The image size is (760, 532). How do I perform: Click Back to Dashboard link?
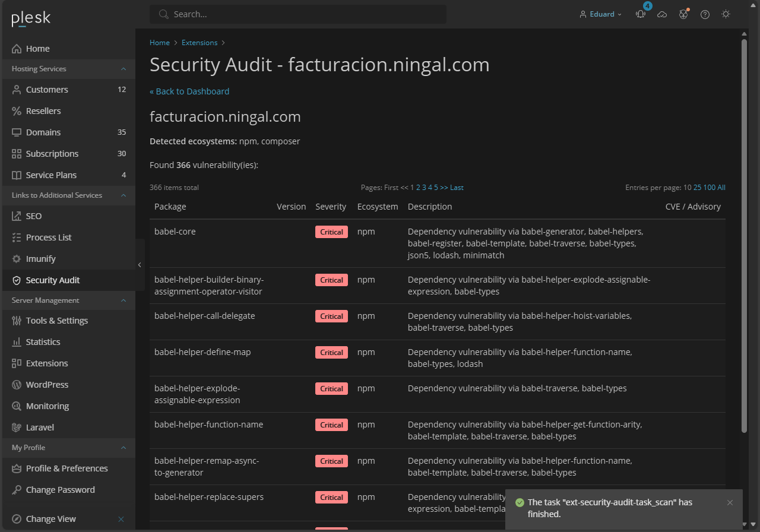coord(189,91)
